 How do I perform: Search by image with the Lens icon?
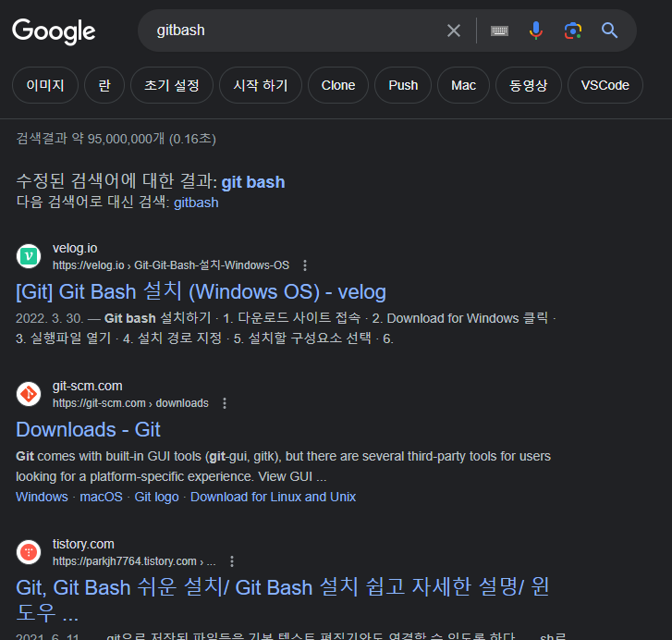click(572, 31)
